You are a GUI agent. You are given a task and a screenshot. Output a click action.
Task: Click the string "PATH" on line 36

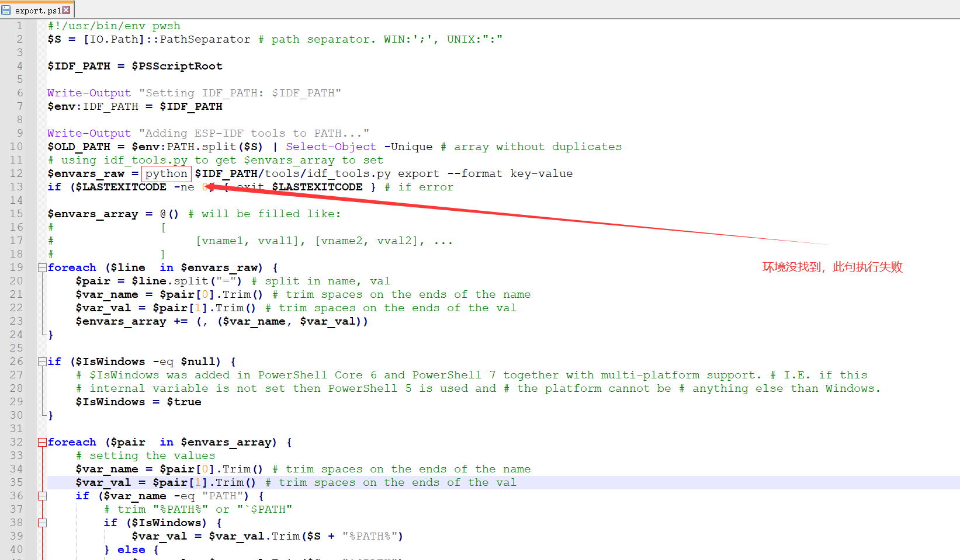coord(223,496)
